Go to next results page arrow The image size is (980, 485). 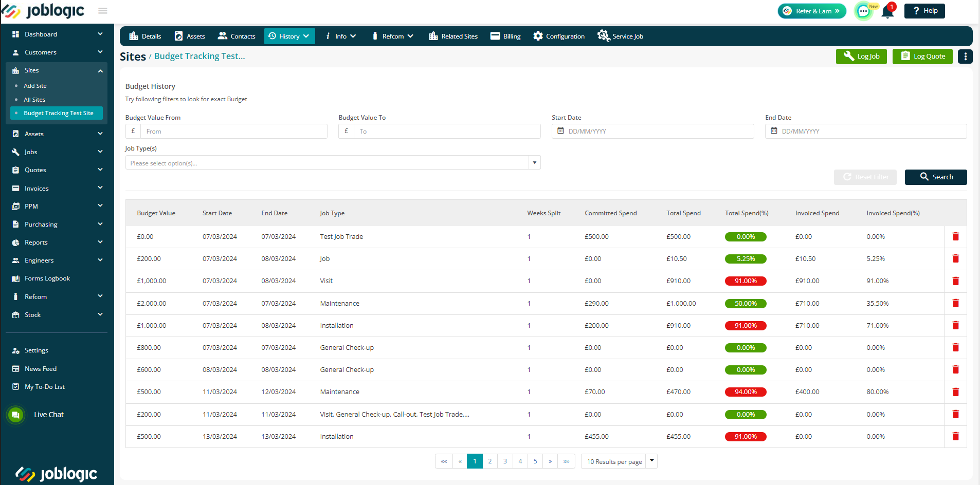click(x=550, y=461)
